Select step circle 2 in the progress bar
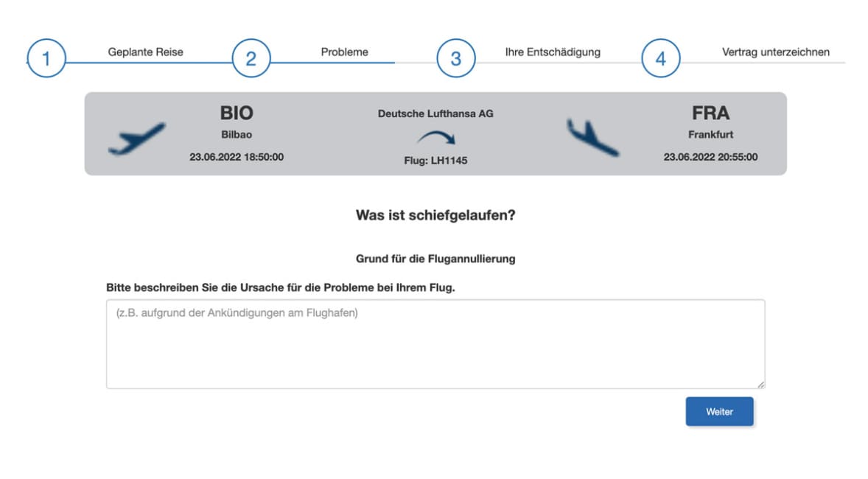Screen dimensions: 868x479 (251, 57)
